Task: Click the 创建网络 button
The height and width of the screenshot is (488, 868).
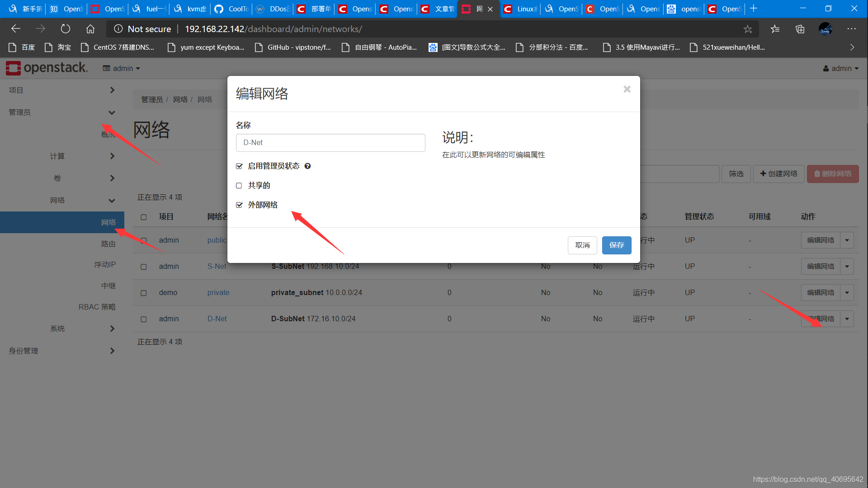Action: click(778, 174)
